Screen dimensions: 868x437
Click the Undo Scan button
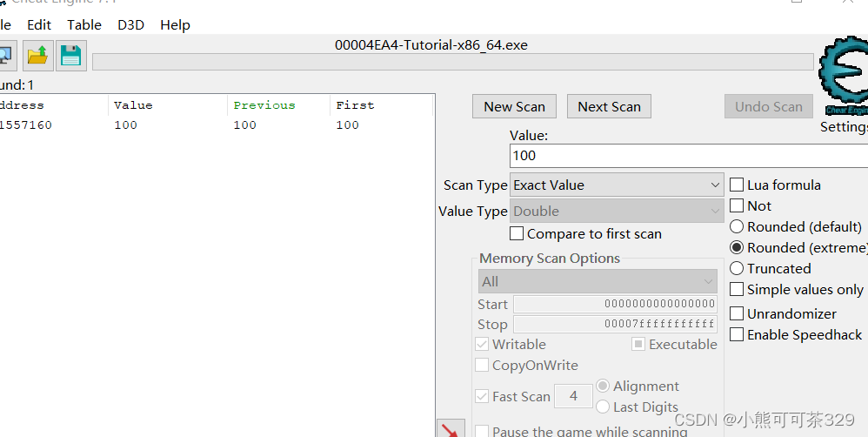768,106
